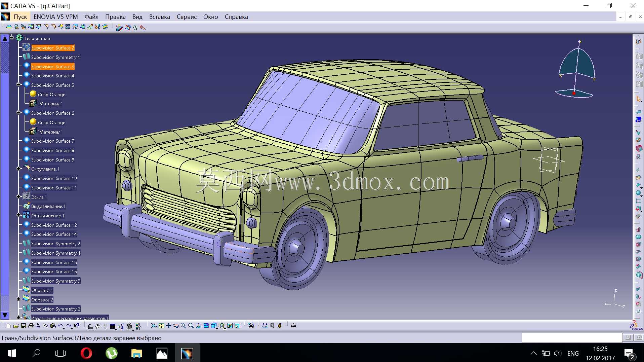Collapse the Тело детали tree node
The image size is (644, 362).
pos(12,37)
